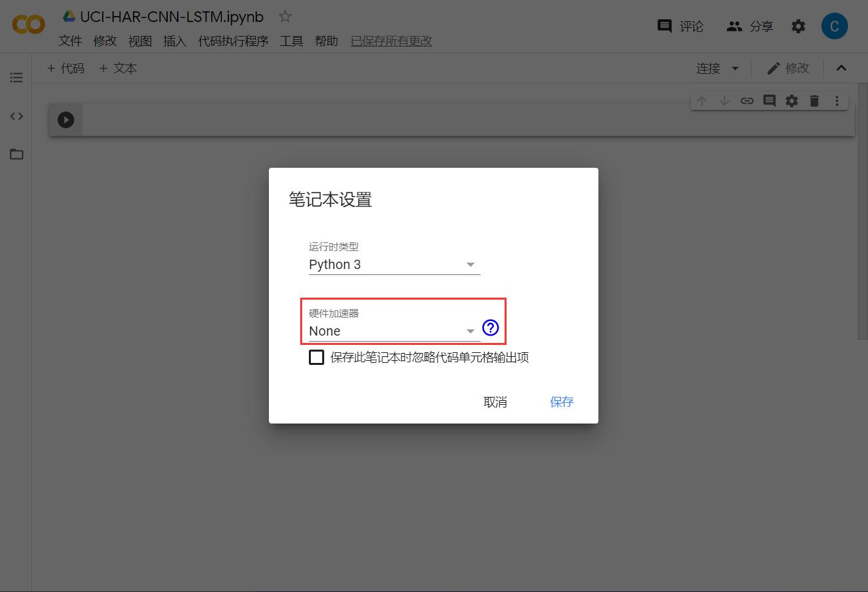Image resolution: width=868 pixels, height=592 pixels.
Task: Open files folder sidebar icon
Action: tap(17, 154)
